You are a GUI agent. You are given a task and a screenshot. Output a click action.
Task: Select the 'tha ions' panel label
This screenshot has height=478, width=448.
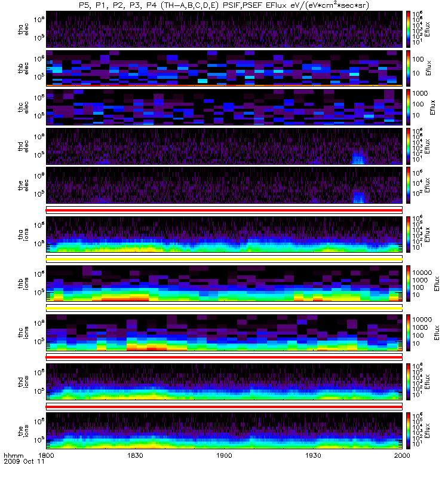pos(23,235)
